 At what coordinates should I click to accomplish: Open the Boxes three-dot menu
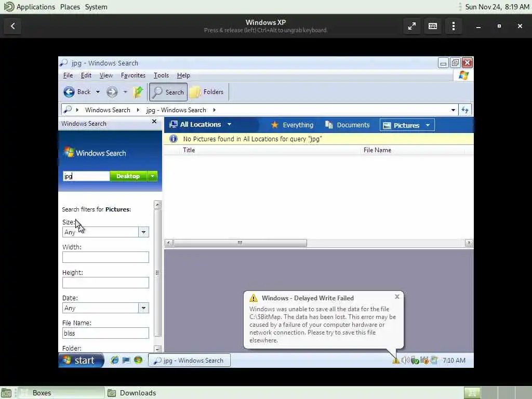[454, 26]
